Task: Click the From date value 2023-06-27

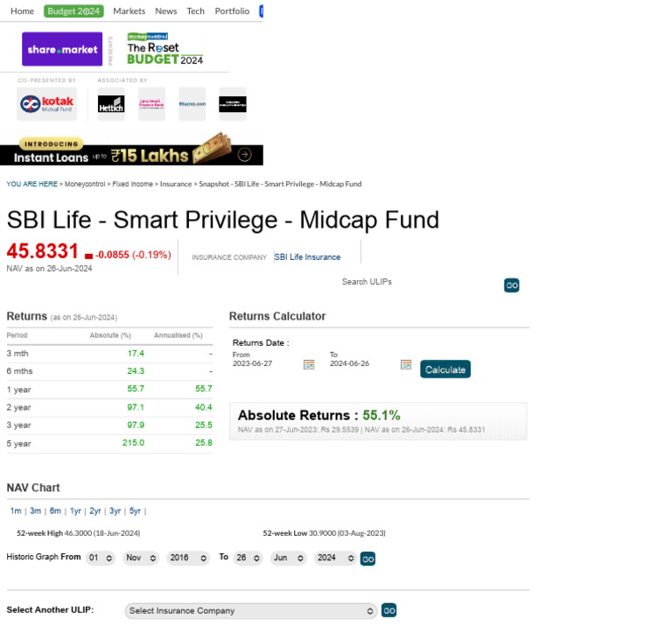Action: [x=252, y=363]
